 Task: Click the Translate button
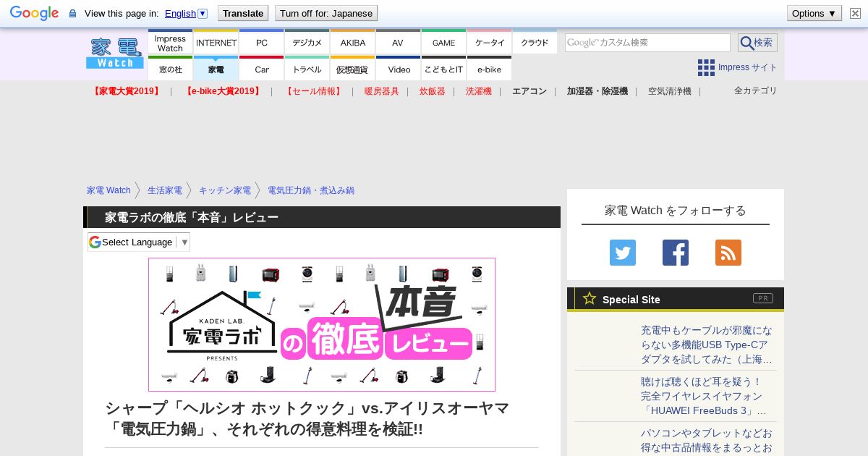click(x=243, y=13)
